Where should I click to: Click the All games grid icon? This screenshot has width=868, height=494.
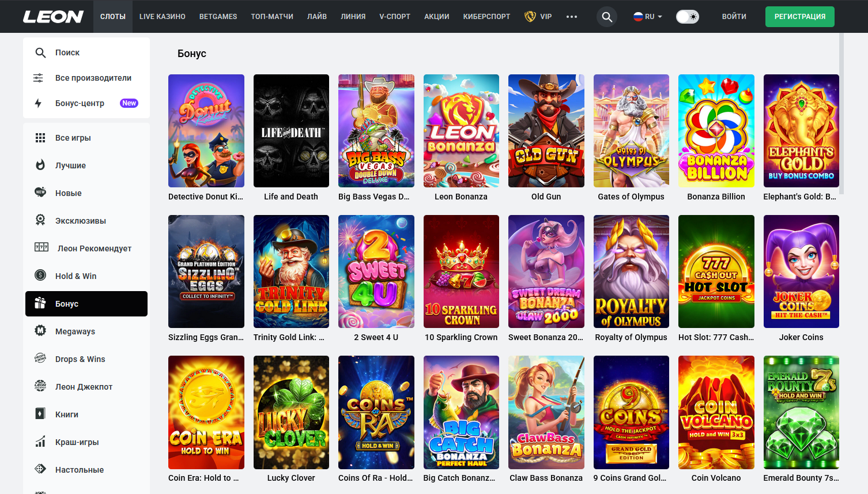click(40, 138)
